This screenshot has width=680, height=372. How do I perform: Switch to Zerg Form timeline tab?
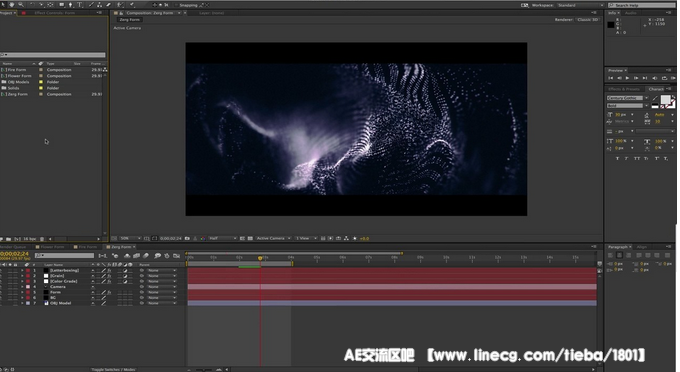[x=121, y=247]
